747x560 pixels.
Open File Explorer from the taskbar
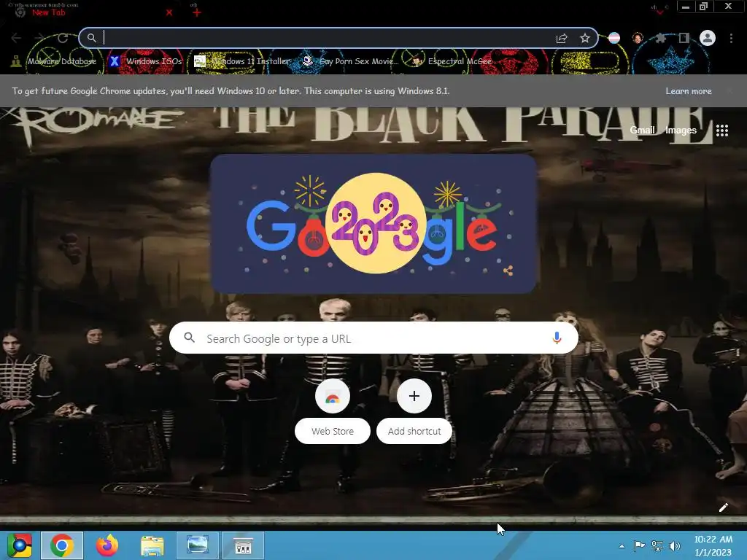click(152, 545)
